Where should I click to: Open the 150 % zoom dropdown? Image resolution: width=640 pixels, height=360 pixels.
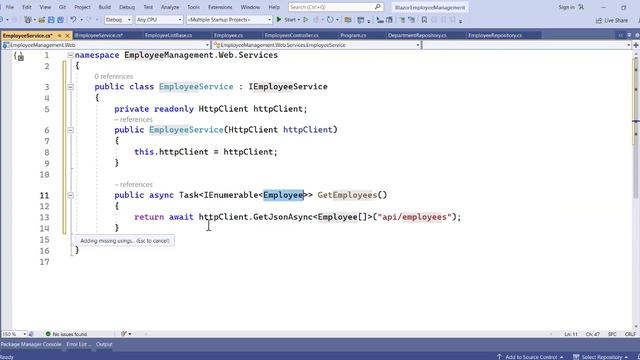(14, 334)
